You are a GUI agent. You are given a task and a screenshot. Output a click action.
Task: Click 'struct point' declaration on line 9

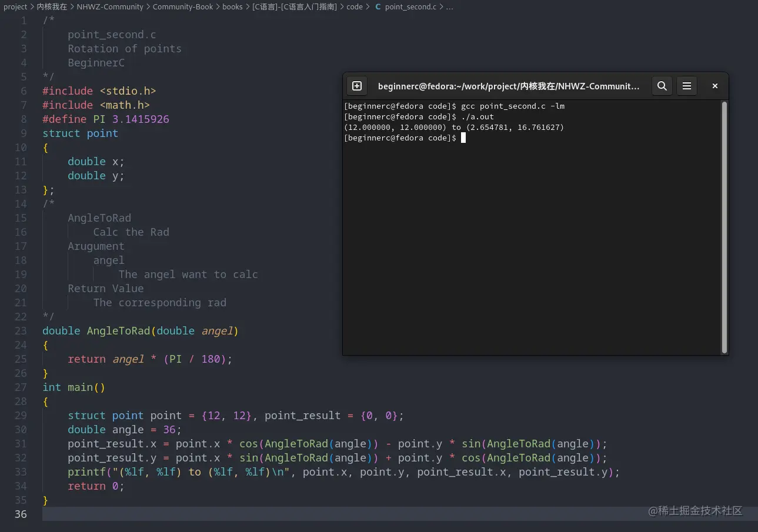click(x=80, y=133)
